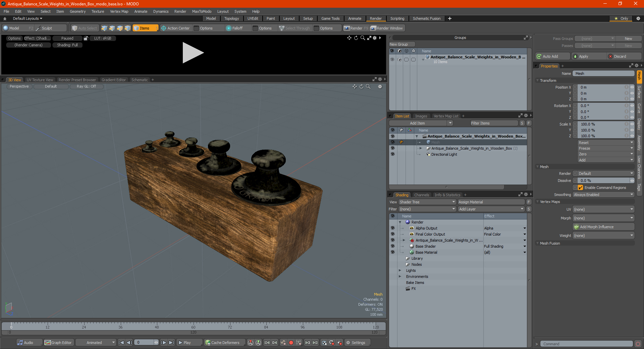Go to first frame button
644x349 pixels.
pyautogui.click(x=121, y=343)
